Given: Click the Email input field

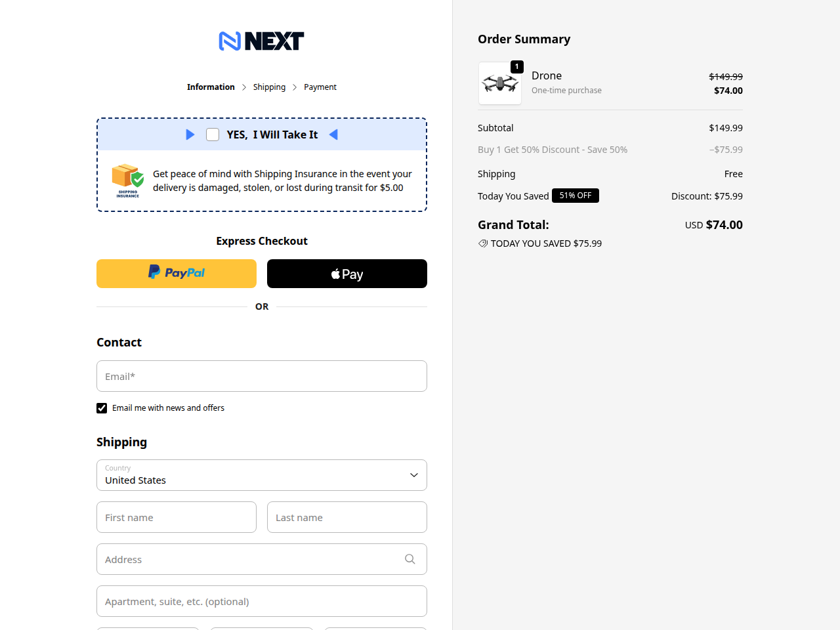Looking at the screenshot, I should [x=262, y=376].
